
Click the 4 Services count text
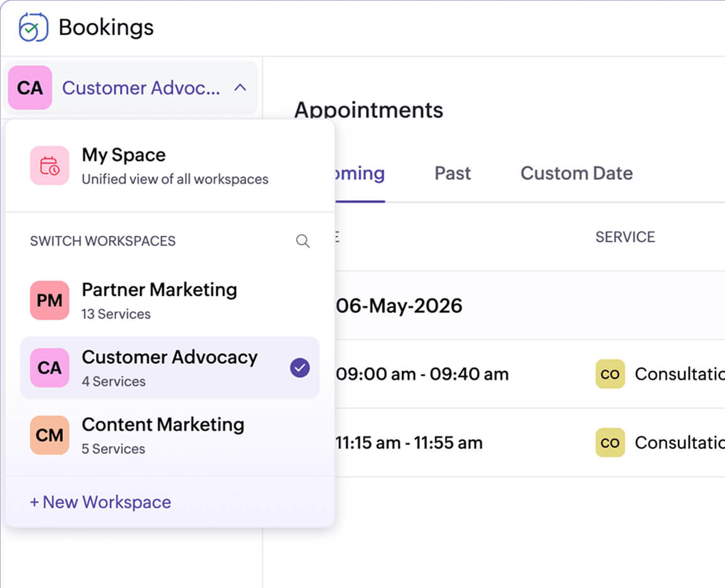click(x=114, y=382)
